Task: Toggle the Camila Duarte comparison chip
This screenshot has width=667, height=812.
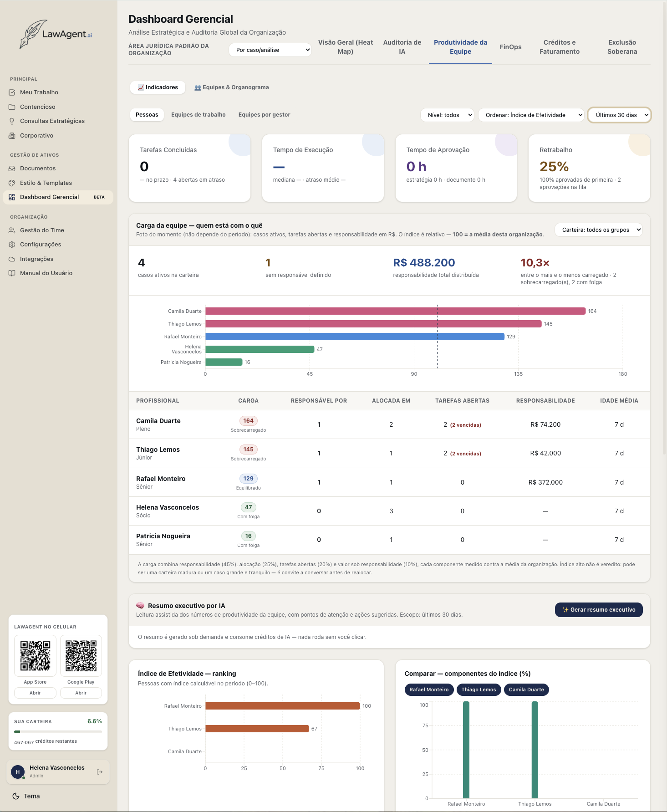Action: (526, 689)
